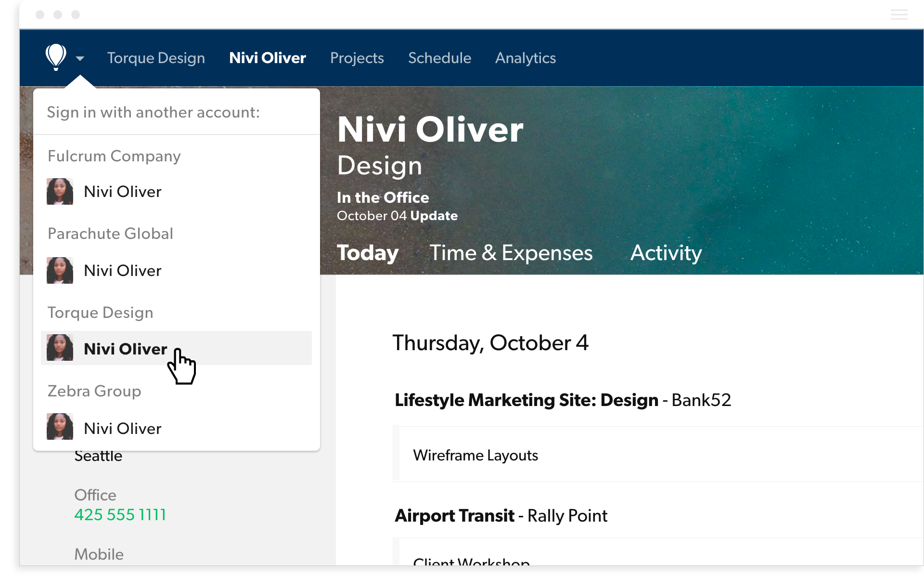
Task: Open the Activity tab
Action: click(666, 253)
